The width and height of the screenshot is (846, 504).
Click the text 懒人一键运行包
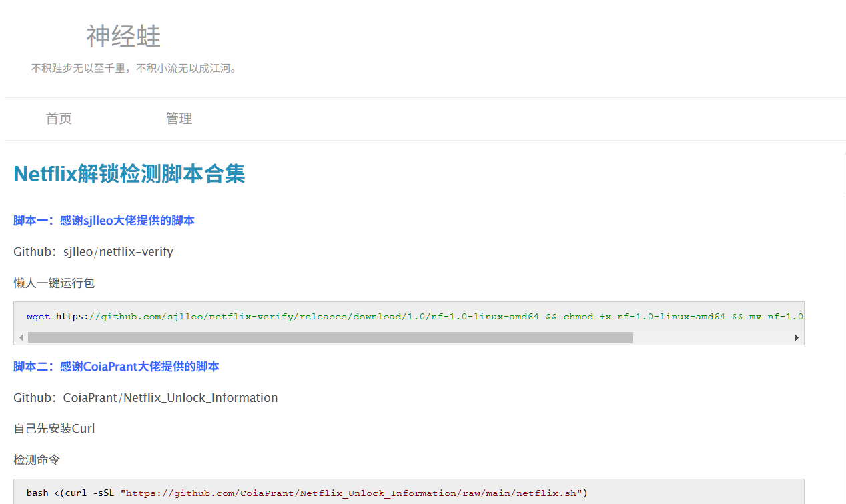(54, 283)
